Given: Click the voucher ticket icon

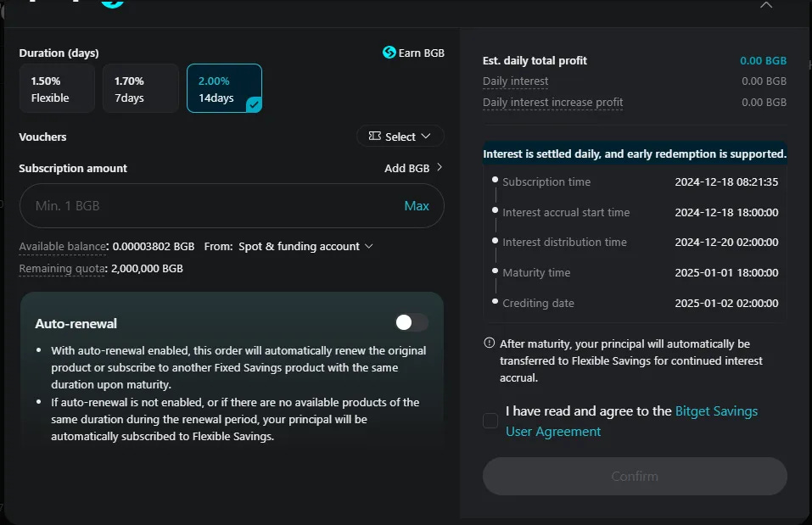Looking at the screenshot, I should [x=374, y=136].
